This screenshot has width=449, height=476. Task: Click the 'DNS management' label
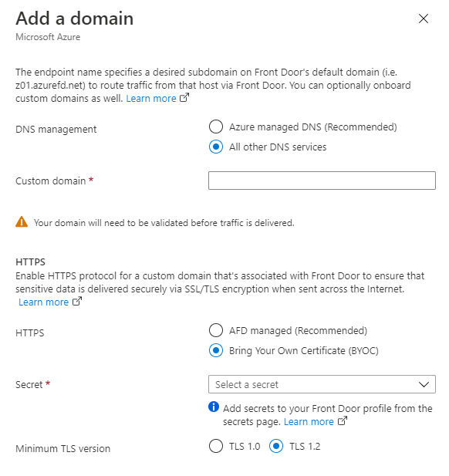56,130
